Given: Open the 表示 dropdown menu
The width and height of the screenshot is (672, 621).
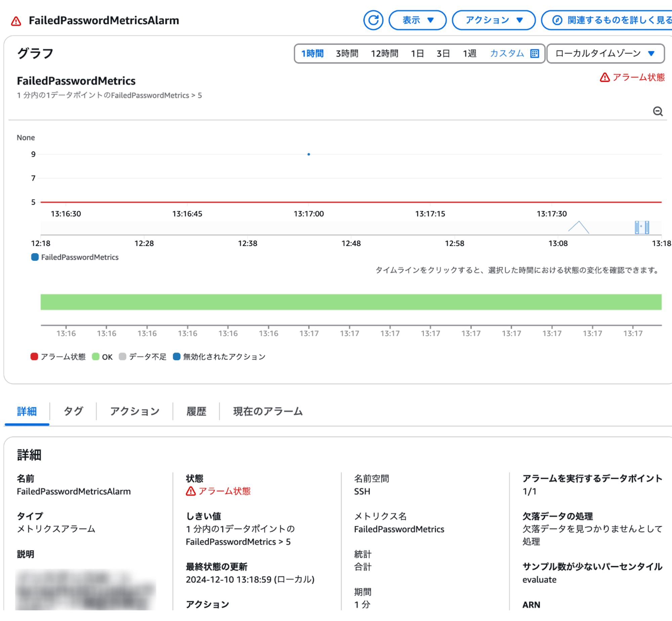Looking at the screenshot, I should coord(417,20).
